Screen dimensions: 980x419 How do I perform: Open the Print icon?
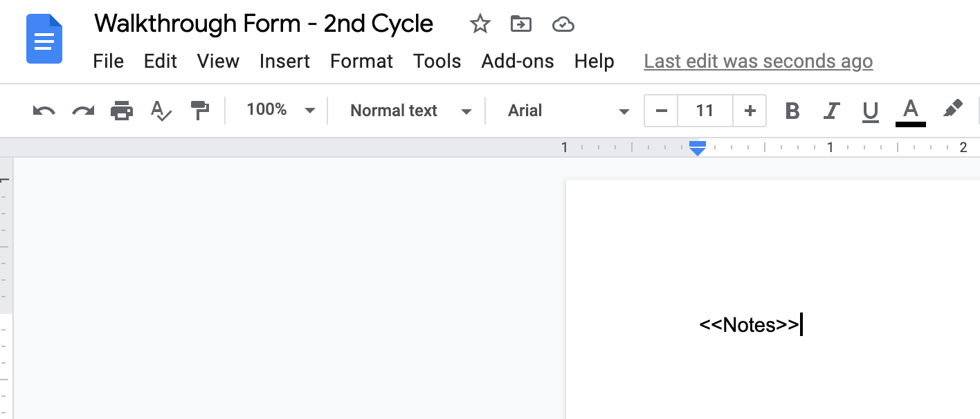122,111
